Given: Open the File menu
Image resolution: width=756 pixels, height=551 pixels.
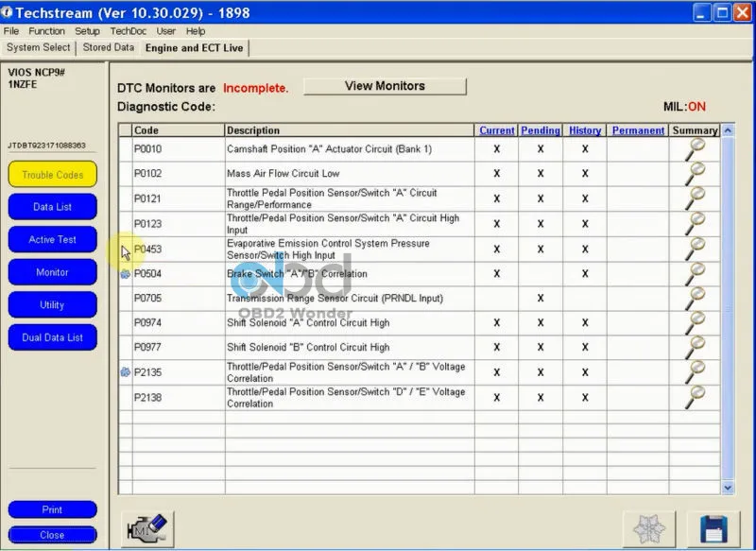Looking at the screenshot, I should click(11, 31).
